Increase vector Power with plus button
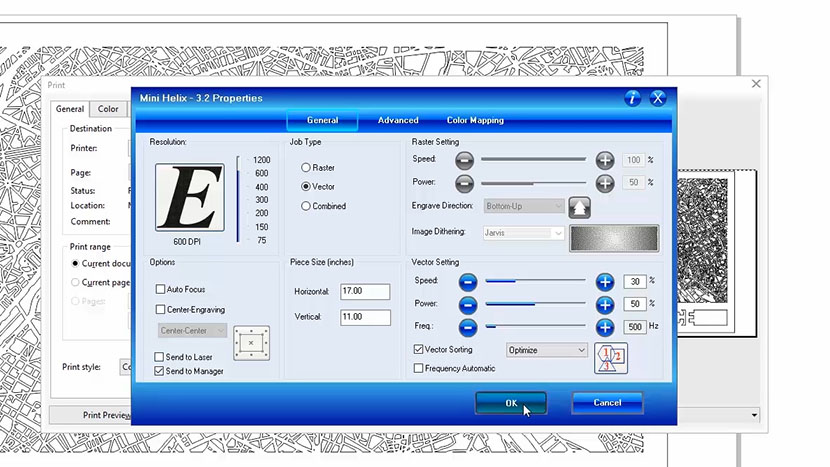 (605, 304)
